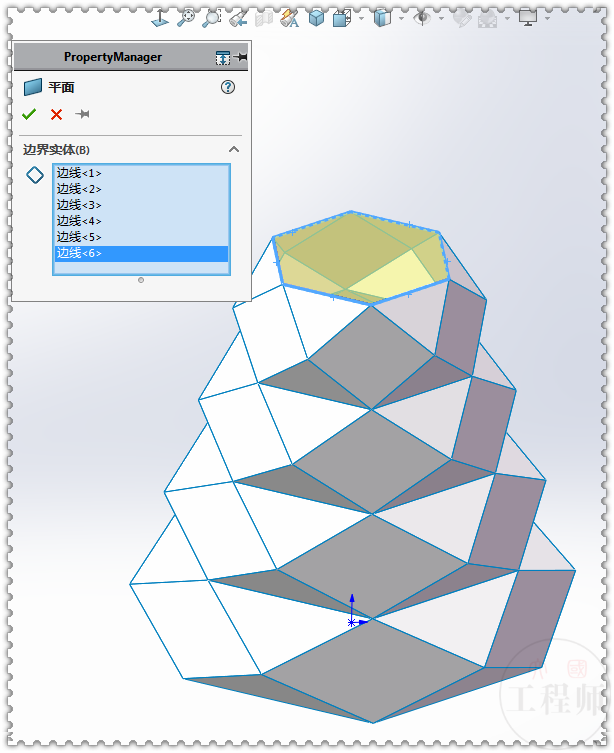Select Zoom to Area tool
Viewport: 614px width, 753px height.
pyautogui.click(x=211, y=18)
